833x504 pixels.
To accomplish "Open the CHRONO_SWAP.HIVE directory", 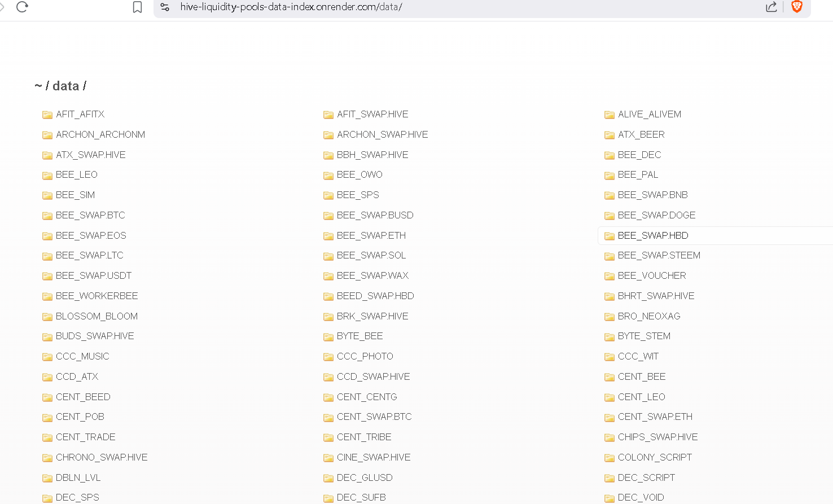I will [102, 457].
